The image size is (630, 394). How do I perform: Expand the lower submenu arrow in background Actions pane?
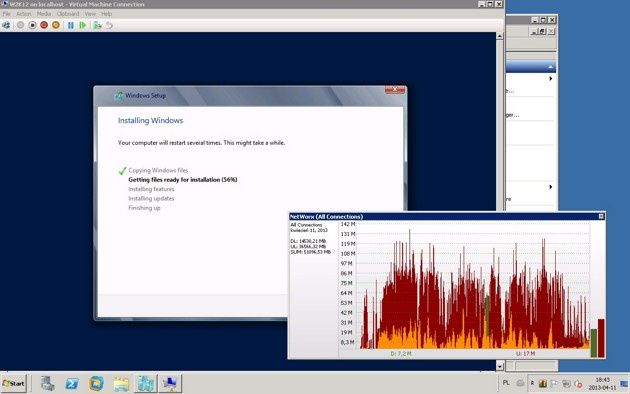550,187
